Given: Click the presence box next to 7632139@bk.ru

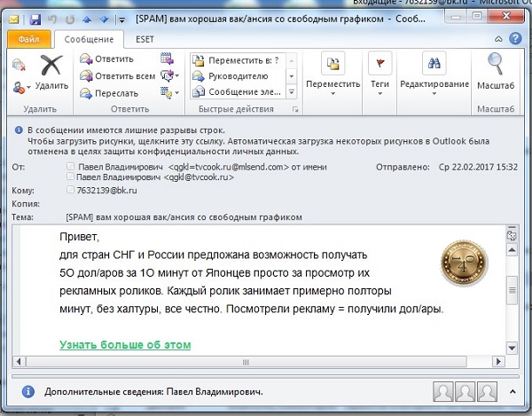Looking at the screenshot, I should (x=70, y=189).
